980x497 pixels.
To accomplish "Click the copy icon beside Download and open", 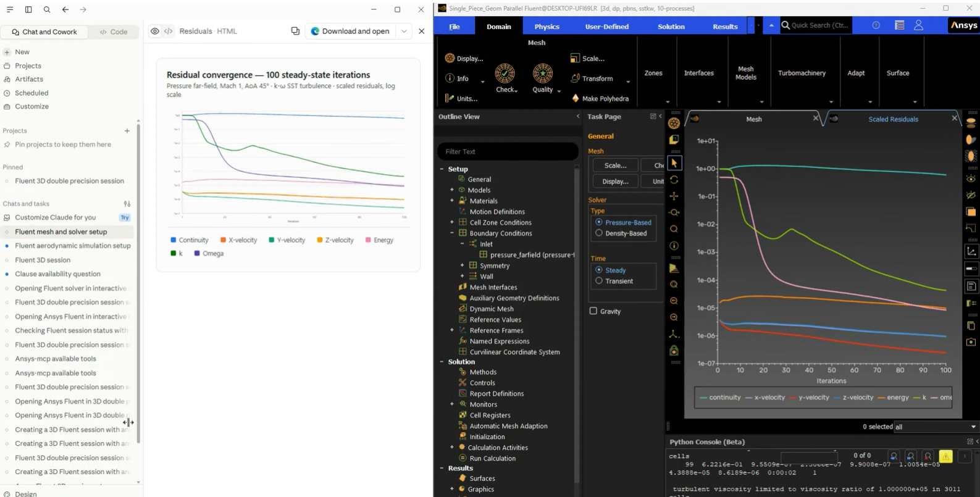I will click(x=295, y=31).
